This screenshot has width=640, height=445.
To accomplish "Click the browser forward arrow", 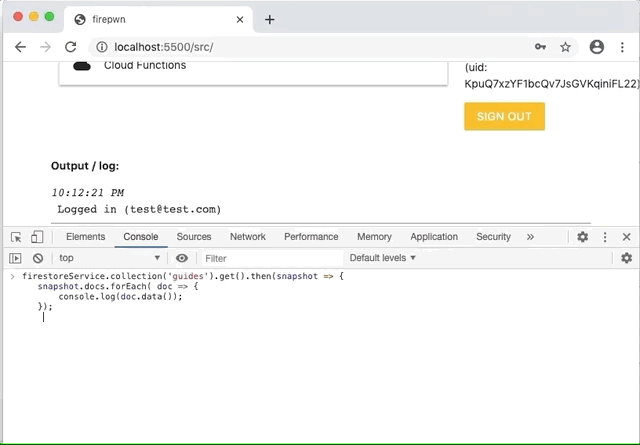I will pyautogui.click(x=45, y=47).
